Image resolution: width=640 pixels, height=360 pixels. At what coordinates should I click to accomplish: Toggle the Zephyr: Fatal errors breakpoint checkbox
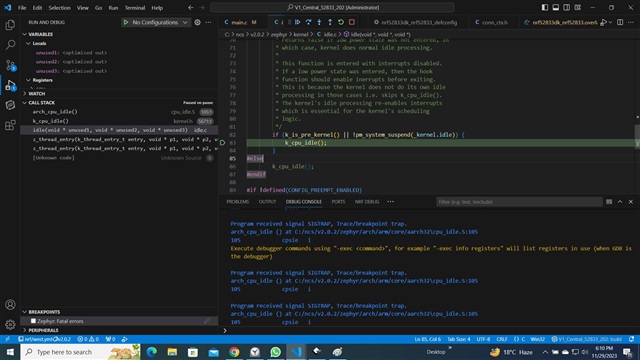pos(33,321)
